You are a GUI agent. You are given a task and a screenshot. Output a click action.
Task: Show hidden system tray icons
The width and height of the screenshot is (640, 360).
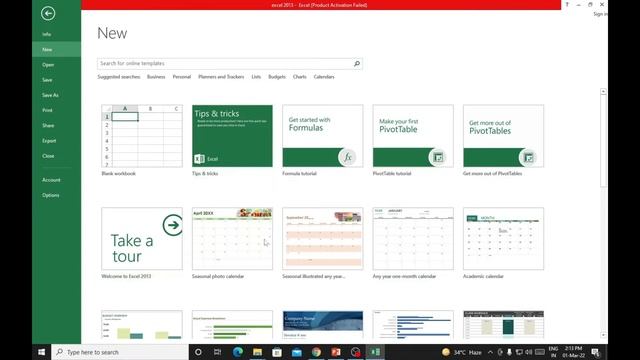pyautogui.click(x=490, y=352)
